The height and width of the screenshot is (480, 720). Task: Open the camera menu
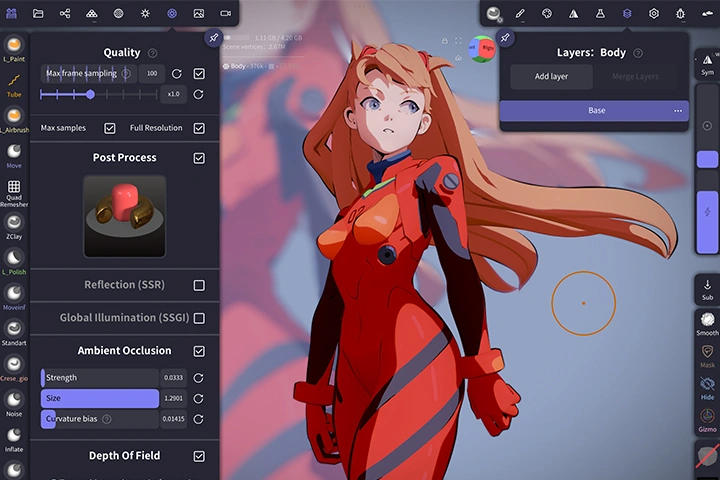225,13
